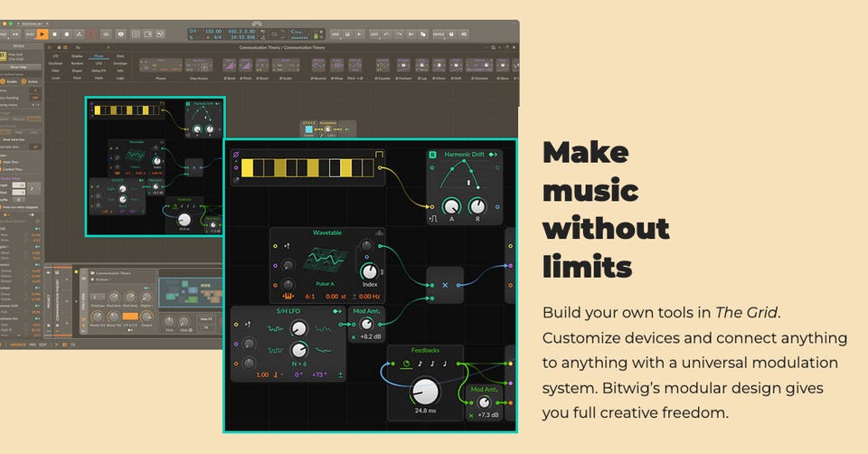Image resolution: width=868 pixels, height=454 pixels.
Task: Switch to the MIX view in bottom bar
Action: tap(33, 345)
